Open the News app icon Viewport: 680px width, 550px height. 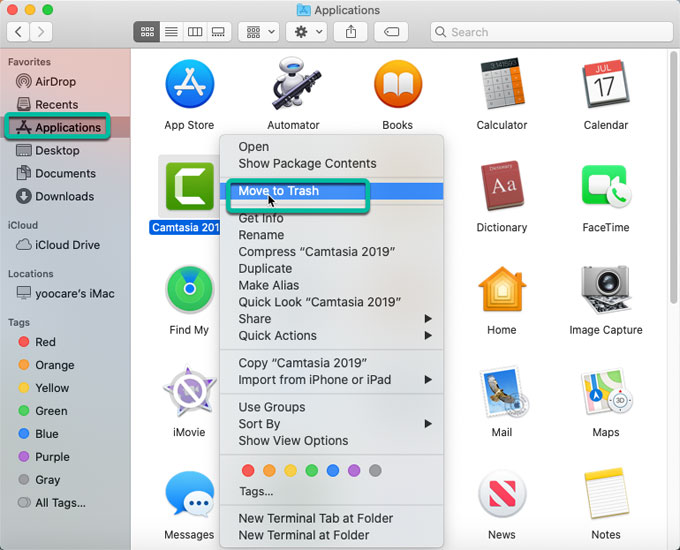502,494
